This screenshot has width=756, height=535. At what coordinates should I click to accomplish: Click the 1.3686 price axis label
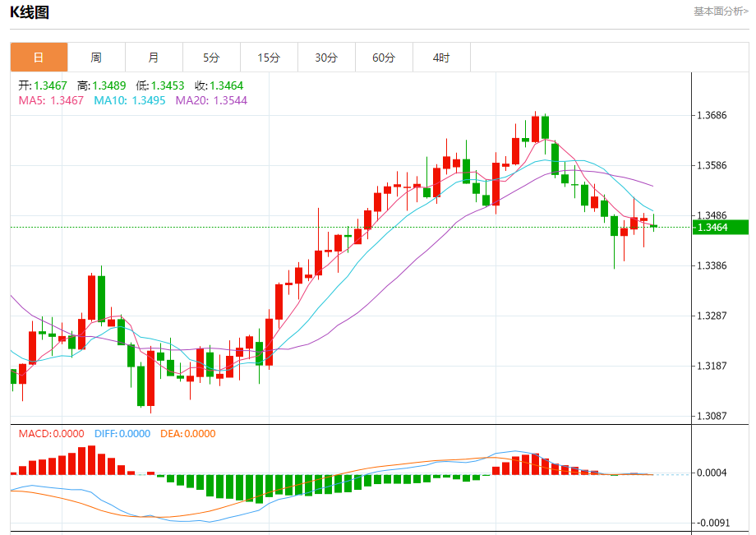(x=712, y=115)
